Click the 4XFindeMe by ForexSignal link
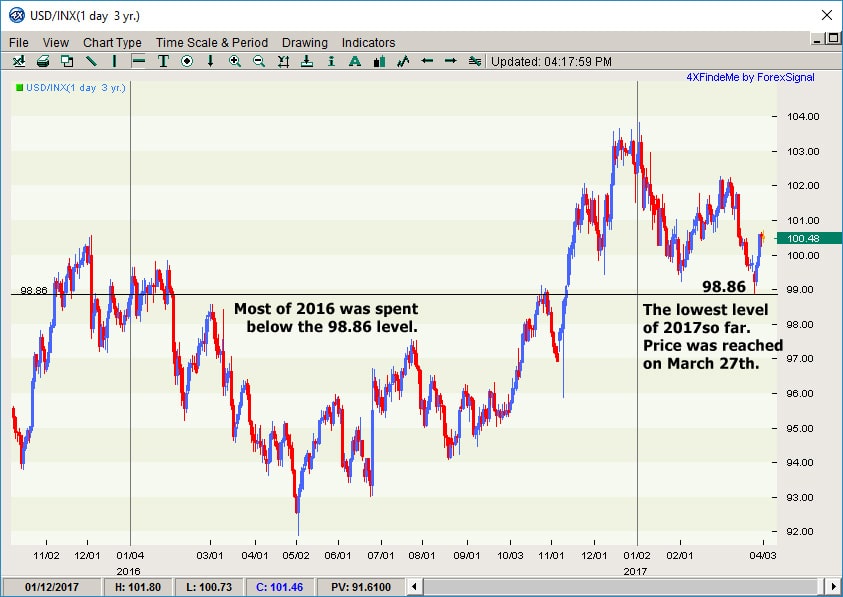The image size is (843, 597). click(750, 77)
